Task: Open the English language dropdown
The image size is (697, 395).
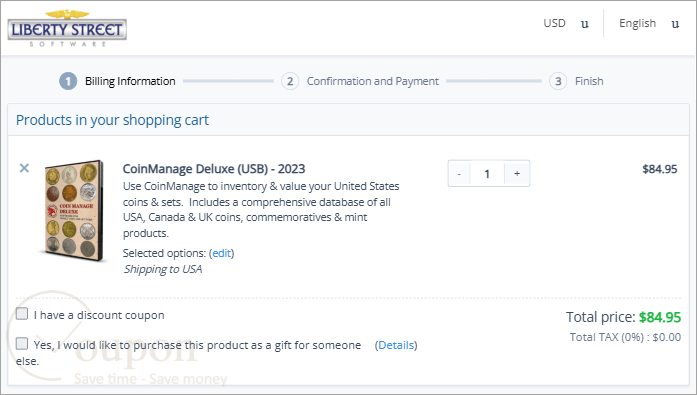Action: click(x=649, y=24)
